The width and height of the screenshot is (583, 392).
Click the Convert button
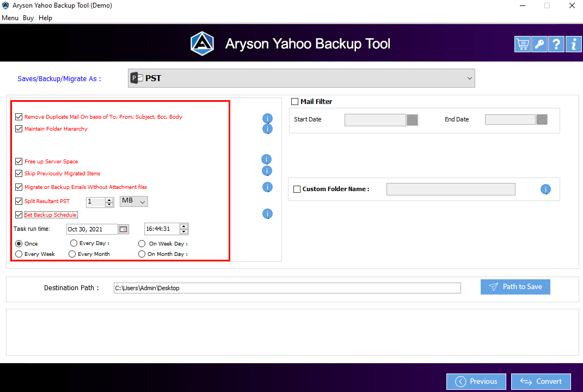pyautogui.click(x=541, y=381)
